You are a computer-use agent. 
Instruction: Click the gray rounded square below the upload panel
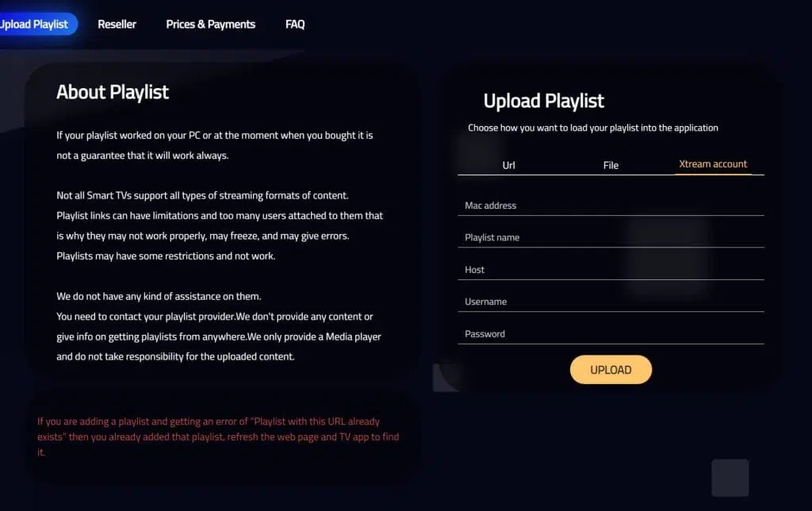click(730, 478)
